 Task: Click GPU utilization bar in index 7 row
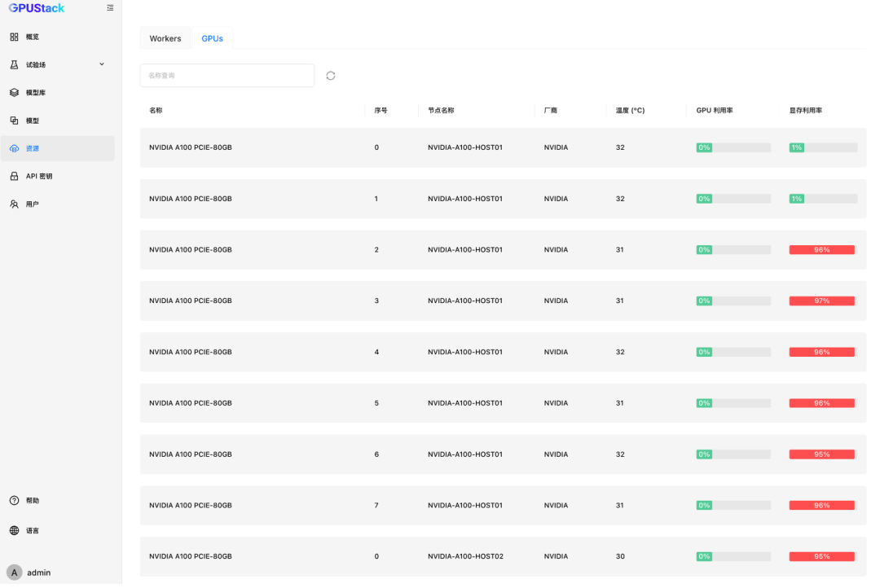[x=733, y=506]
